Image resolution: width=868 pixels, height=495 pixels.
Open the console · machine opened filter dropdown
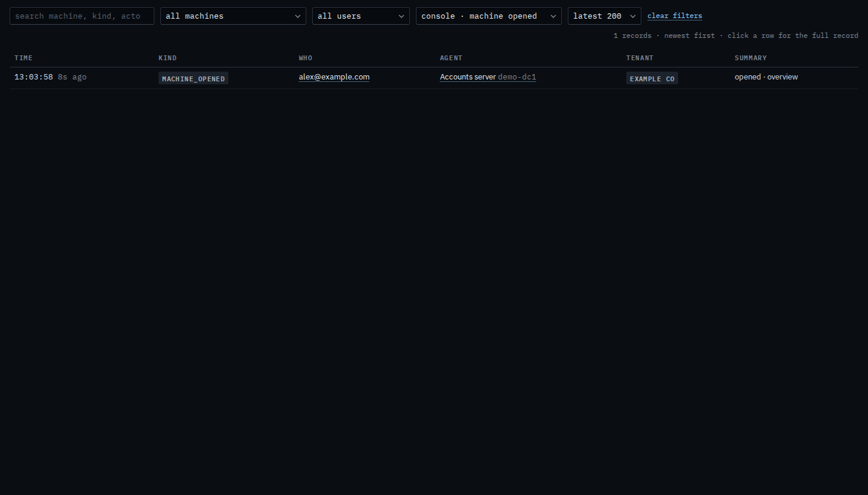[x=489, y=16]
